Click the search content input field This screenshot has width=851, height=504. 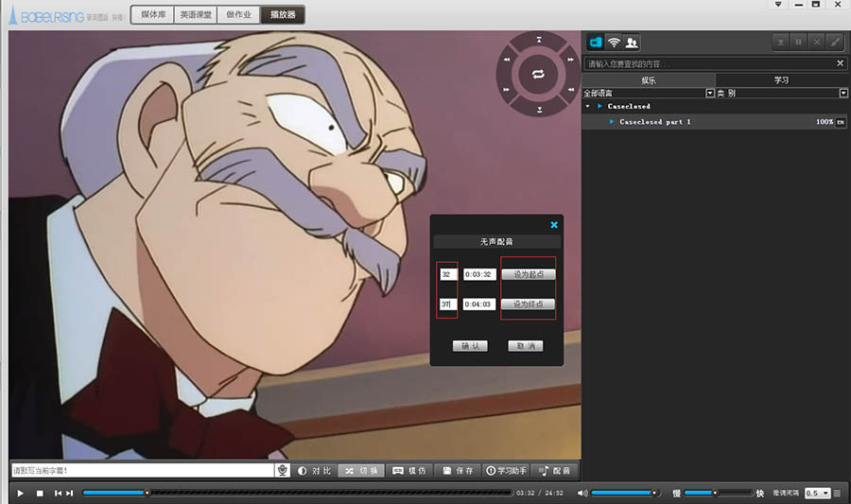click(x=709, y=64)
